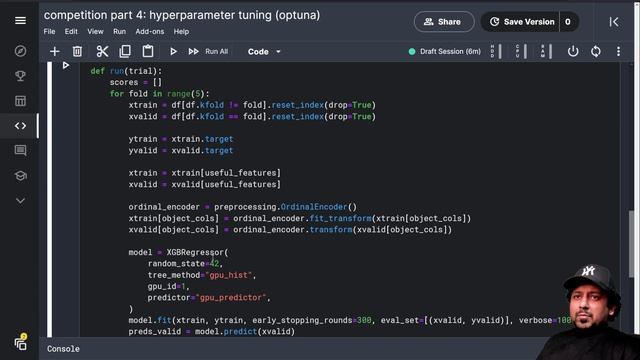
Task: Click 'scores = []' code line
Action: pos(136,82)
